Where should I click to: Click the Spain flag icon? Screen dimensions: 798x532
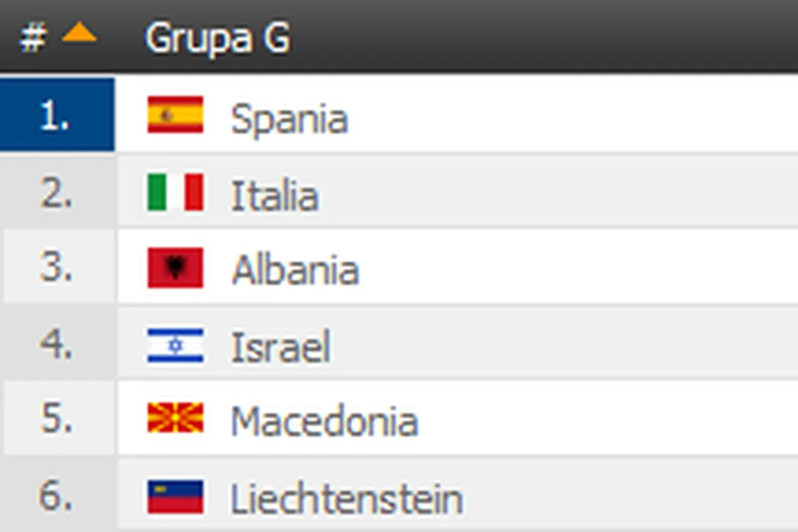[x=175, y=116]
